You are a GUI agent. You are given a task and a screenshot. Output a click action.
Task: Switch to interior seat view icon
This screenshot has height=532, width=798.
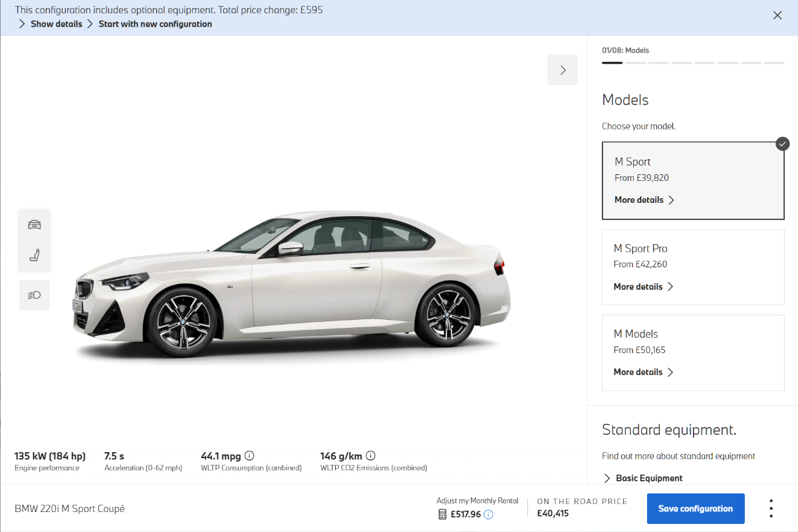click(x=35, y=255)
